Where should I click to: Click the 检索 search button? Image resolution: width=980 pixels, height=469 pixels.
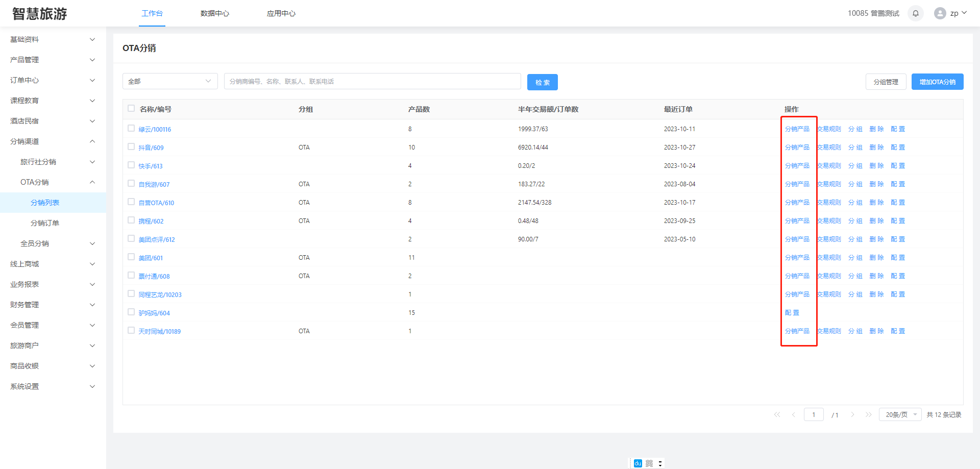coord(542,82)
